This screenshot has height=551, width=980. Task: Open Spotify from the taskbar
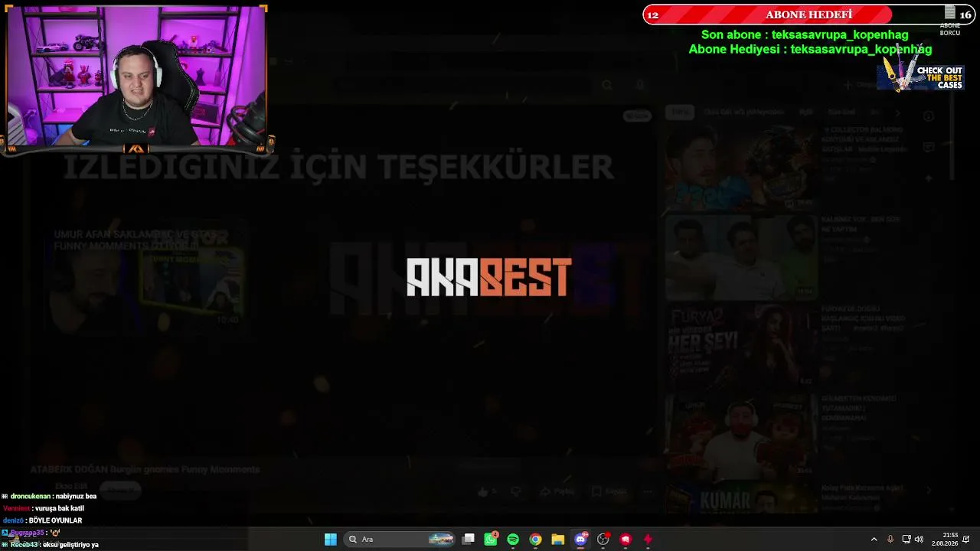pyautogui.click(x=513, y=540)
